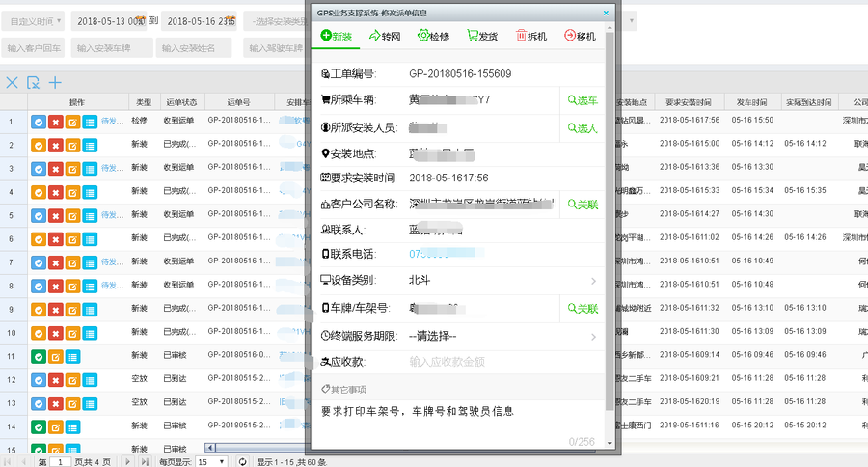This screenshot has height=467, width=868.
Task: Expand the 设备类别 selector showing 北斗
Action: click(x=593, y=281)
